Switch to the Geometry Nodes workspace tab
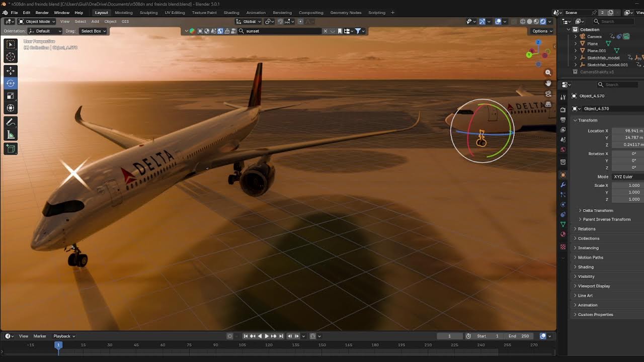The image size is (644, 362). 346,13
